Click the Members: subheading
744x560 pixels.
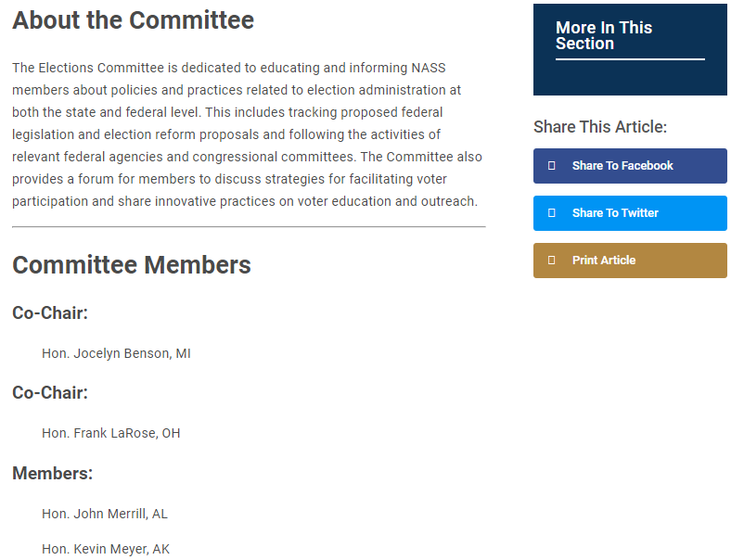[53, 473]
